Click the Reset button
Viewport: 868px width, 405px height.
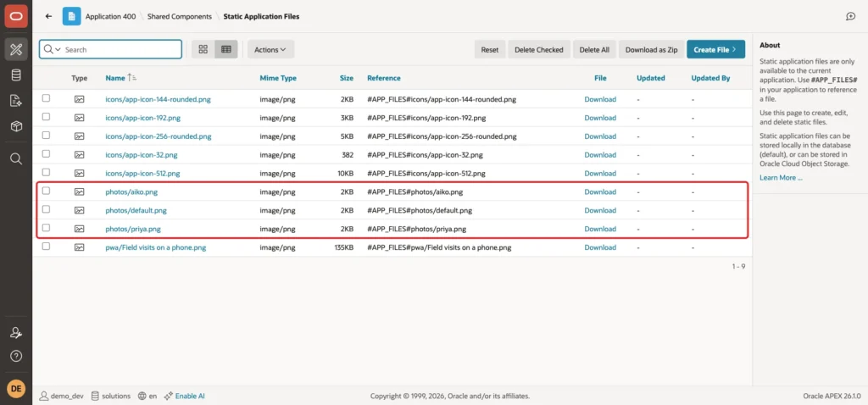489,49
